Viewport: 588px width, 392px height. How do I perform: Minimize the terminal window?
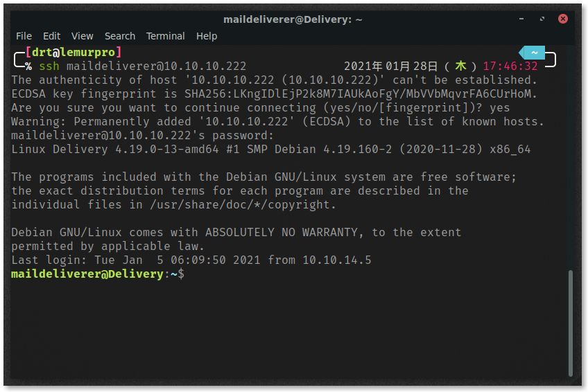[521, 19]
